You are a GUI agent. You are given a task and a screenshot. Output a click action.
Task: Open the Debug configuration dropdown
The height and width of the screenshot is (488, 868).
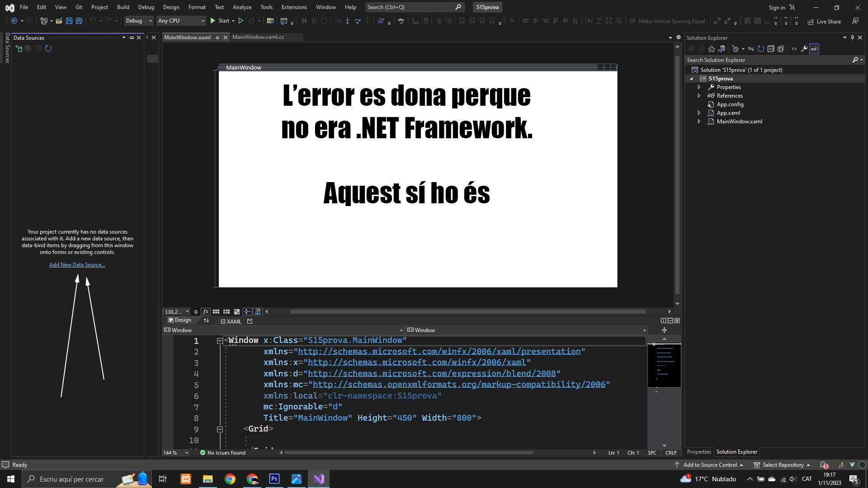click(x=139, y=21)
